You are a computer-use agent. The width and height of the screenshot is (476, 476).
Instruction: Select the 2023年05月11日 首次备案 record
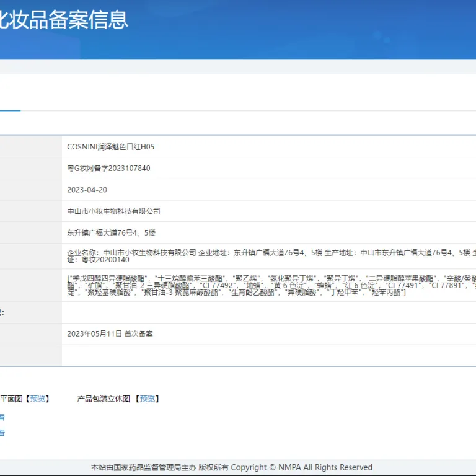point(110,334)
